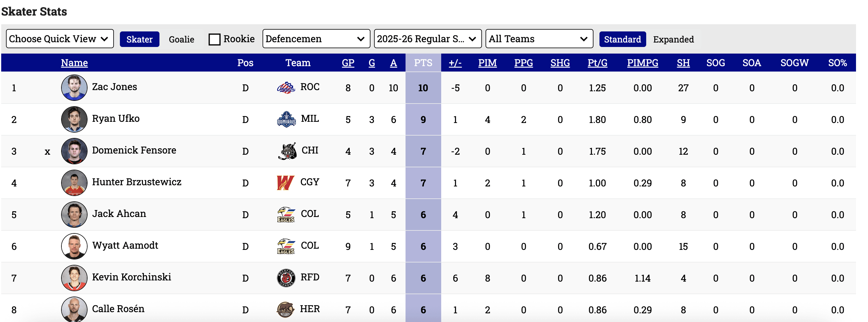Screen dimensions: 868x322
Task: Open the Defencemen position dropdown
Action: [x=316, y=39]
